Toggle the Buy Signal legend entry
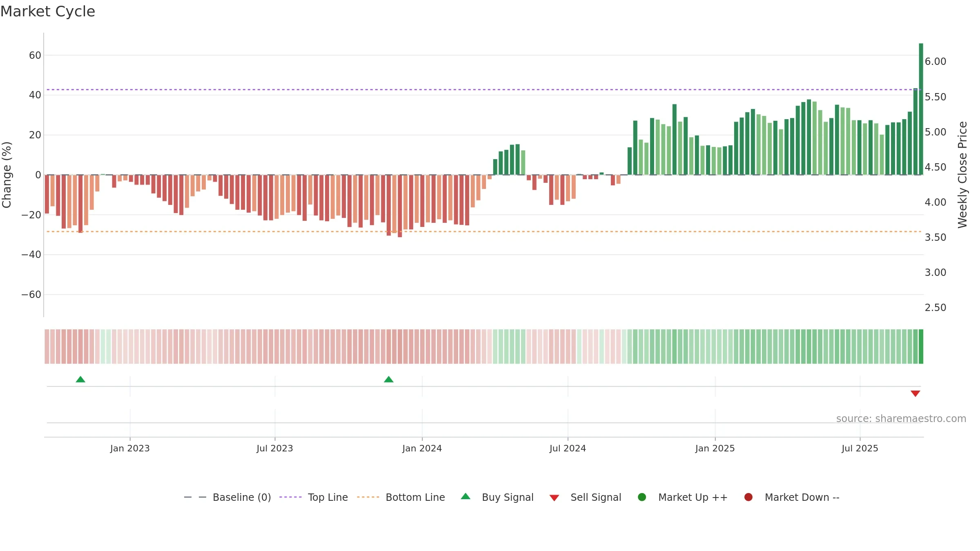This screenshot has width=980, height=551. point(497,497)
